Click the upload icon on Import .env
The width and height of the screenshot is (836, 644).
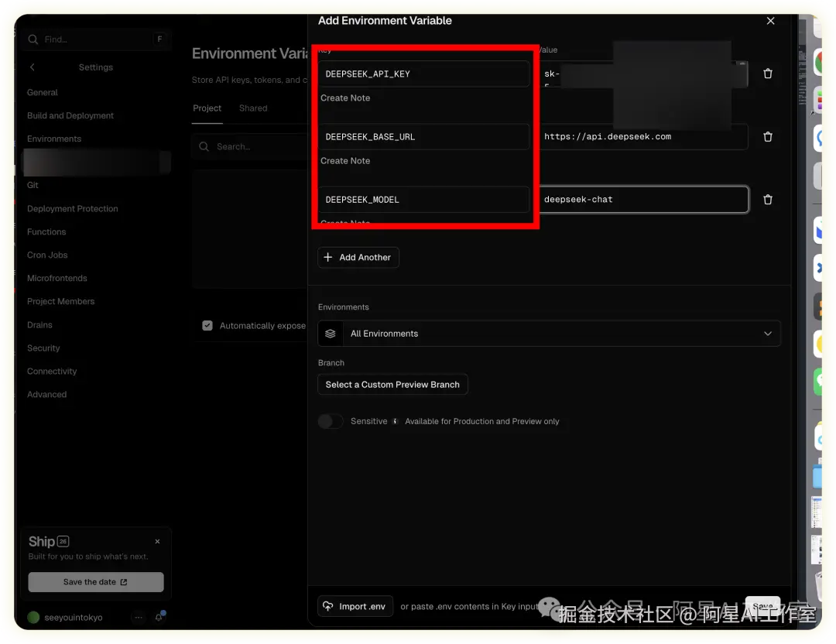pyautogui.click(x=328, y=606)
